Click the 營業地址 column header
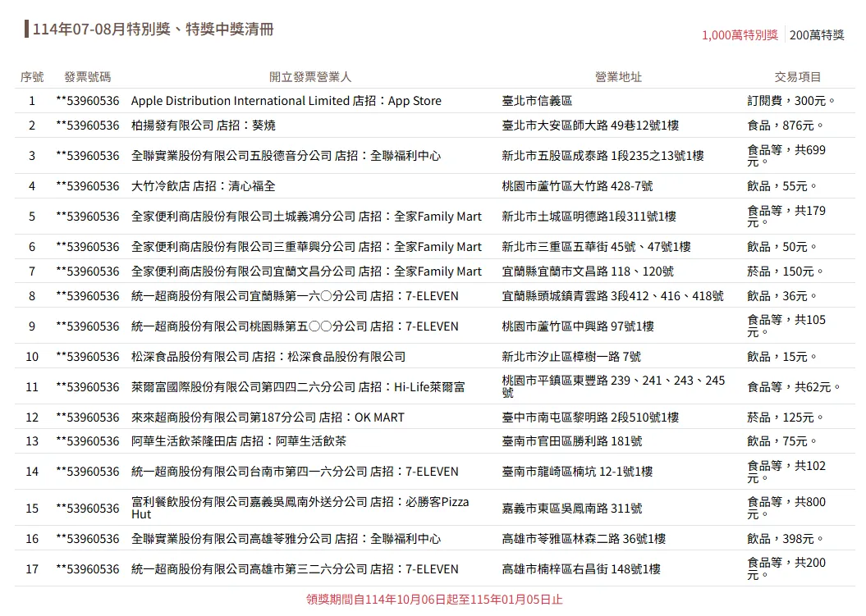This screenshot has height=616, width=866. point(619,77)
